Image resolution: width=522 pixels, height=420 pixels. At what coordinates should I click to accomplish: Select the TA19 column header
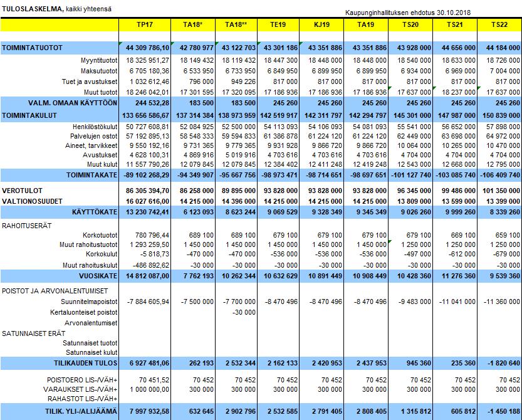[x=365, y=24]
